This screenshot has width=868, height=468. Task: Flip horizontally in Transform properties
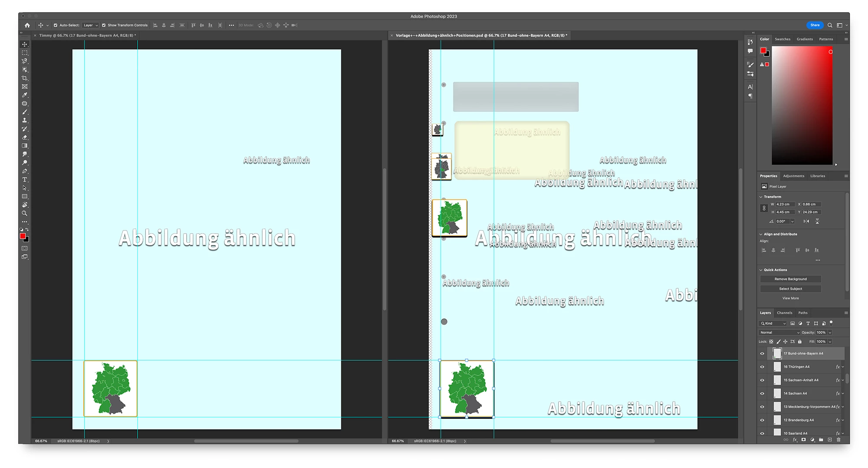coord(806,221)
